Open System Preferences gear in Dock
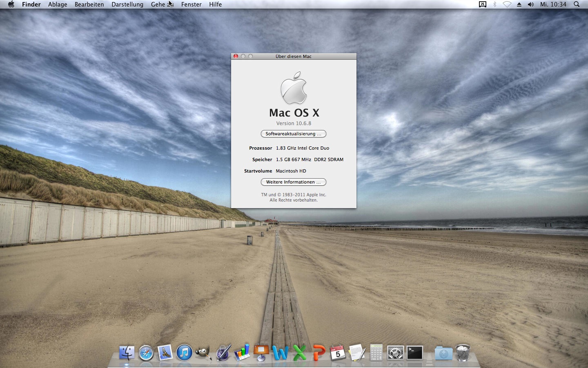This screenshot has height=368, width=588. 395,352
